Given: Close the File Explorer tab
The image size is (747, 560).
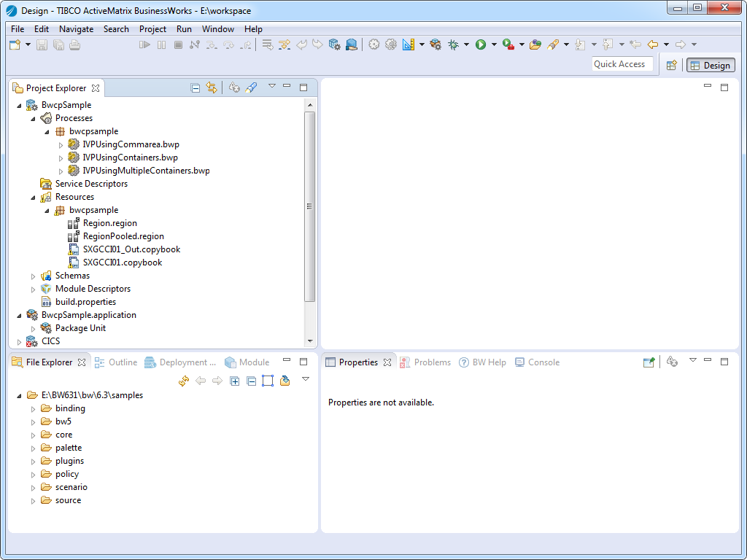Looking at the screenshot, I should [x=82, y=362].
